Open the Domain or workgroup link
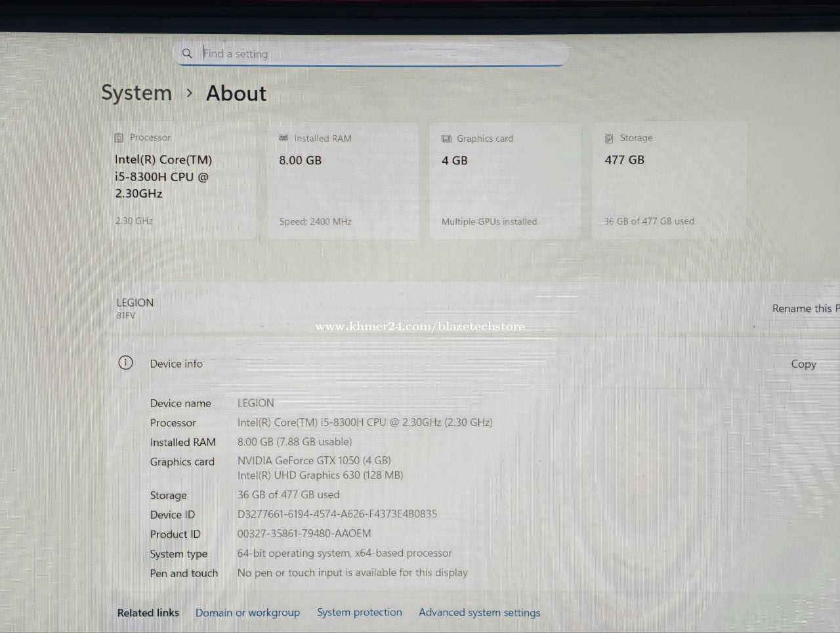Image resolution: width=840 pixels, height=633 pixels. [247, 613]
